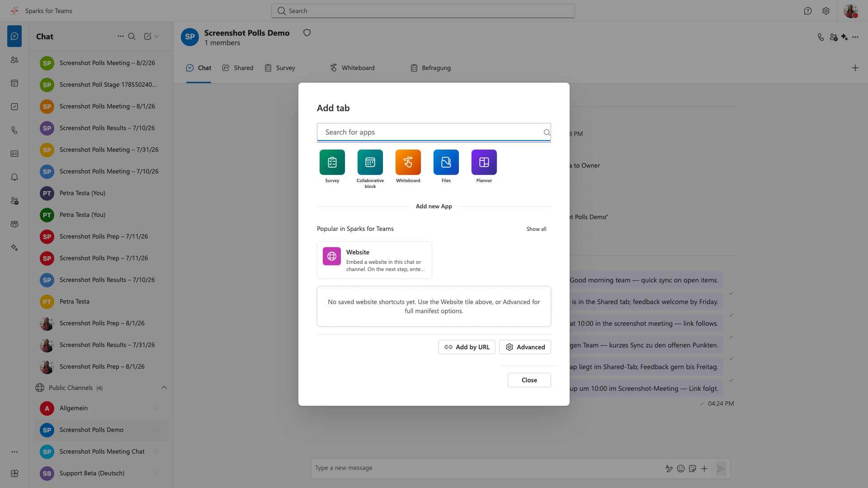The image size is (868, 488).
Task: Open the Calls icon in the left rail
Action: [x=14, y=130]
